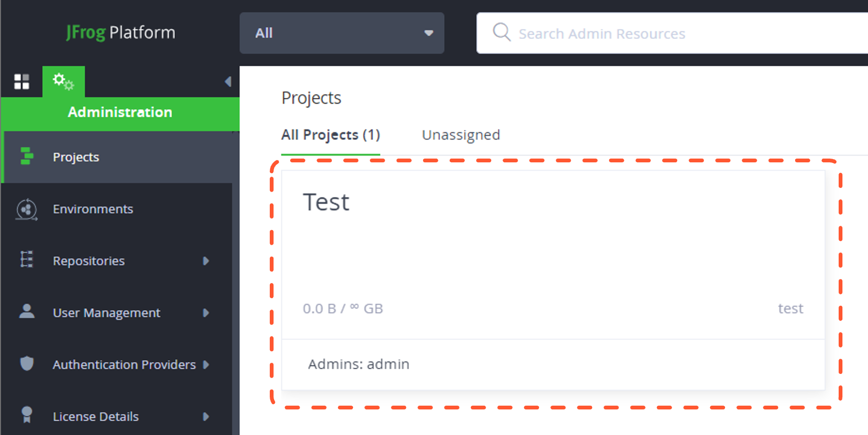Open the Application module grid icon
The image size is (868, 435).
coord(21,81)
